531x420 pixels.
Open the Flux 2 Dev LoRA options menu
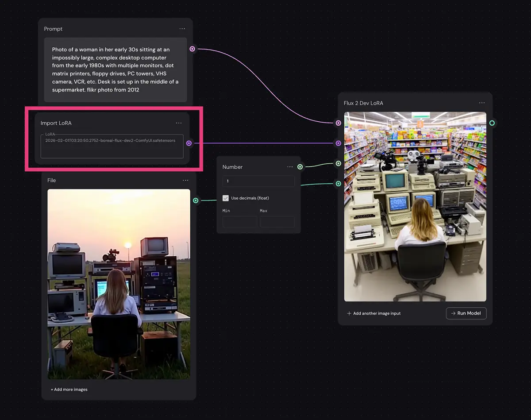click(482, 103)
